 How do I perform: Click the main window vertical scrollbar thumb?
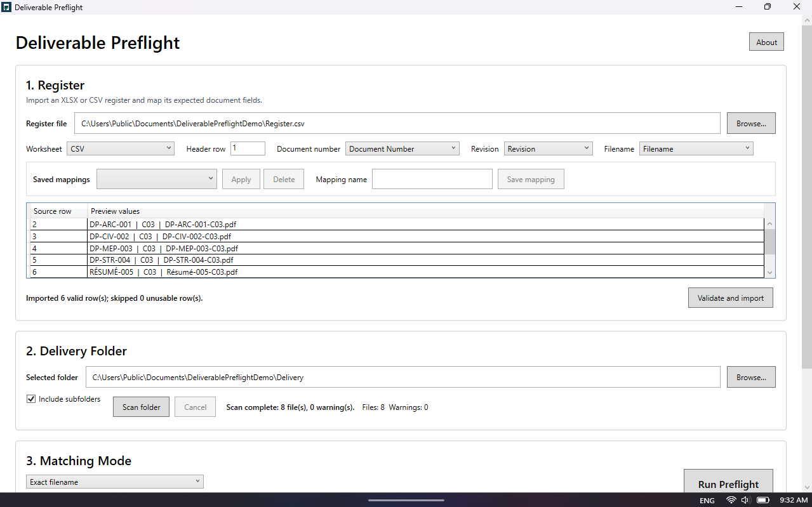(x=806, y=197)
